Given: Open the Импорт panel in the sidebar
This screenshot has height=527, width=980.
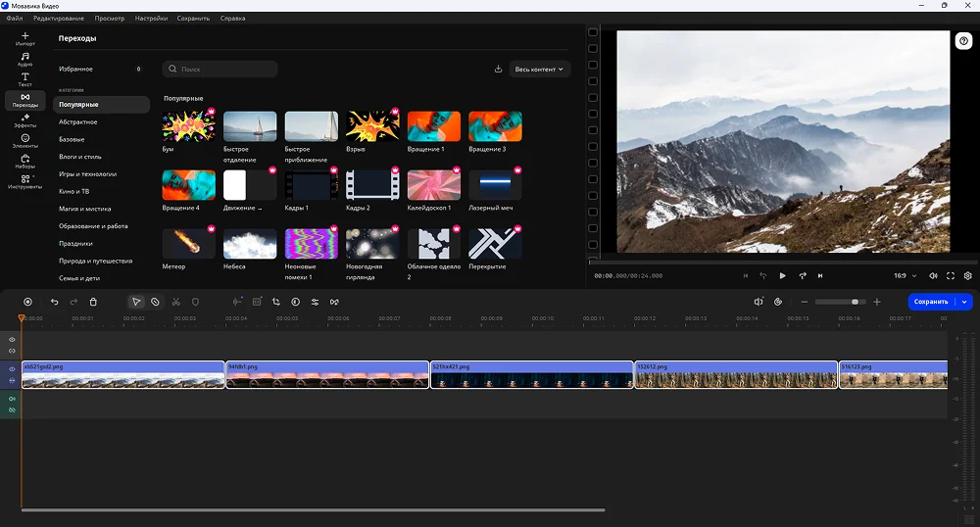Looking at the screenshot, I should pyautogui.click(x=25, y=39).
